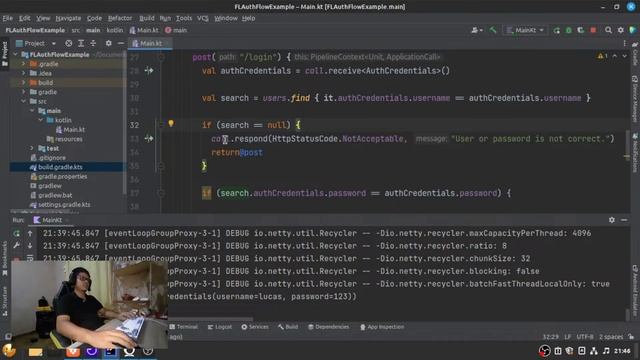The width and height of the screenshot is (640, 360).
Task: Toggle soft-wrap icon in Run console
Action: click(x=30, y=258)
